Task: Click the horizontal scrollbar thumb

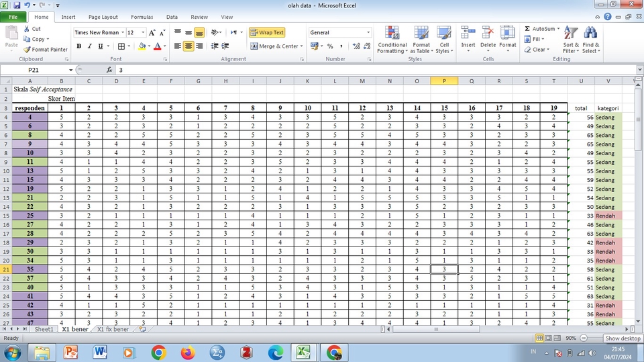Action: click(x=436, y=329)
